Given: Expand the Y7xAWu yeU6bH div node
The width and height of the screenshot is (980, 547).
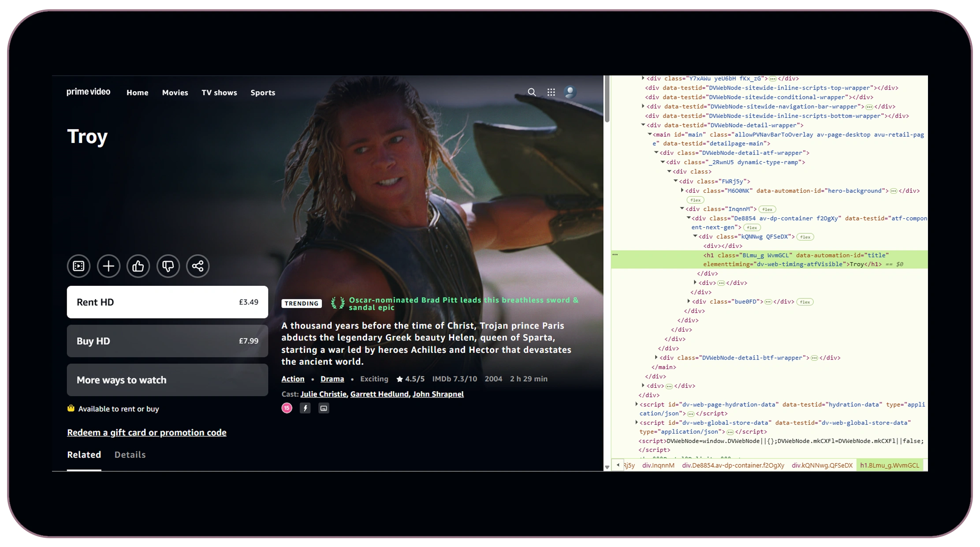Looking at the screenshot, I should 643,78.
